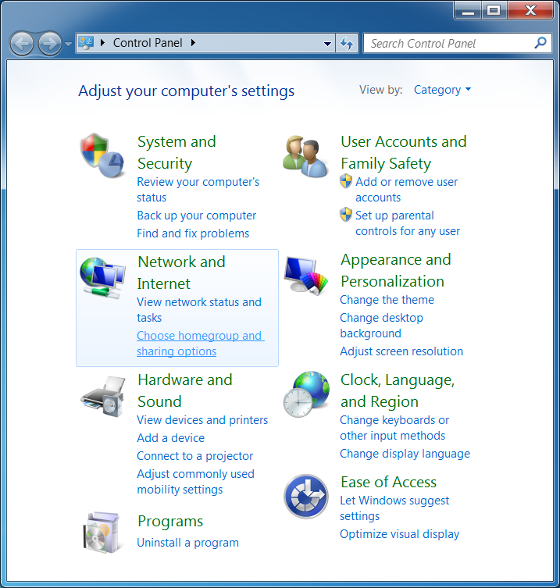Click Find and fix problems
560x588 pixels.
tap(193, 233)
